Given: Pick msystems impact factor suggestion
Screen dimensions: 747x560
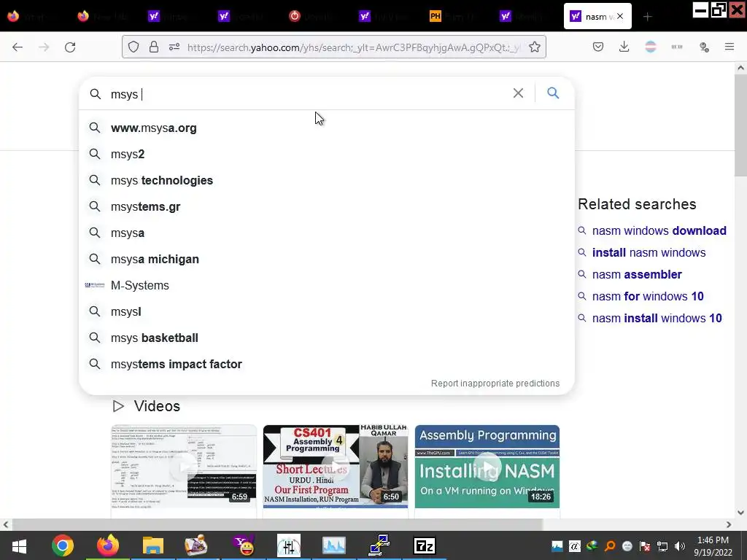Looking at the screenshot, I should click(326, 364).
